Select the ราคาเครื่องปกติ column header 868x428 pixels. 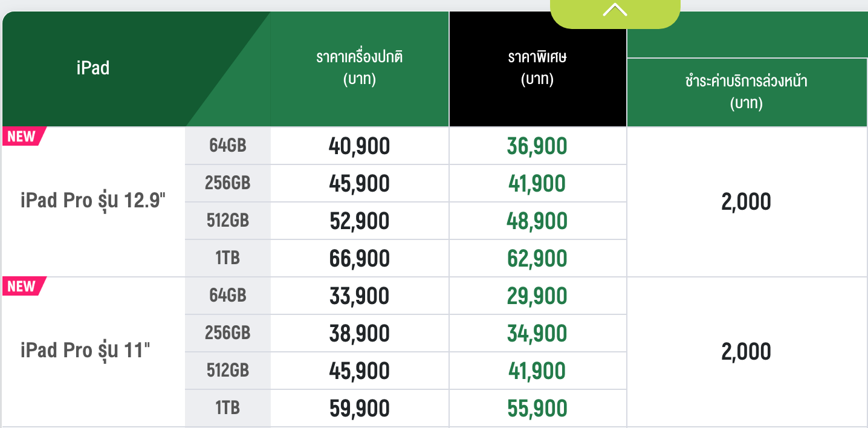(x=359, y=68)
